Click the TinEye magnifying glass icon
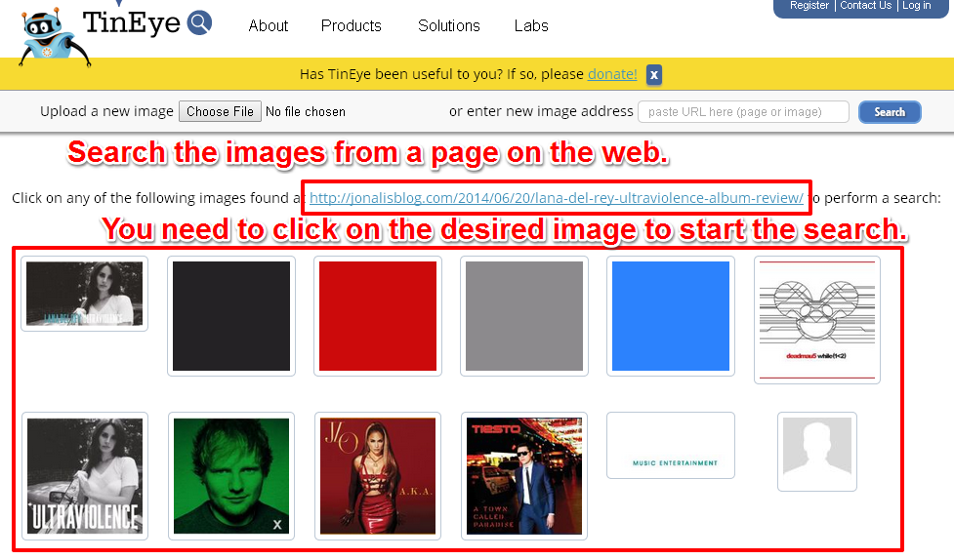954x560 pixels. (x=199, y=23)
